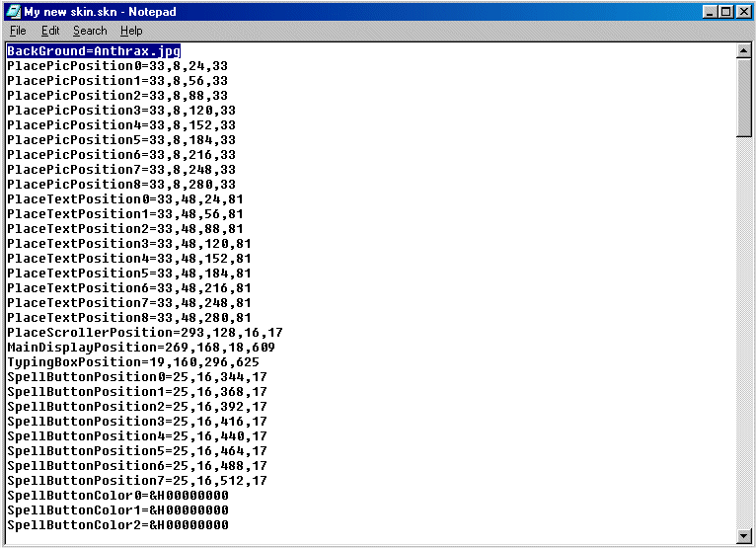Click the MainDisplayPosition line

[141, 348]
